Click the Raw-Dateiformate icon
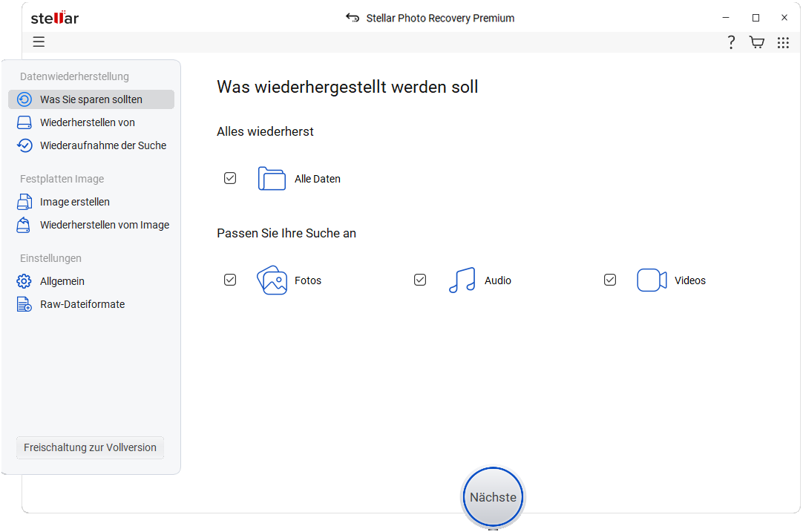Image resolution: width=803 pixels, height=532 pixels. [x=23, y=304]
